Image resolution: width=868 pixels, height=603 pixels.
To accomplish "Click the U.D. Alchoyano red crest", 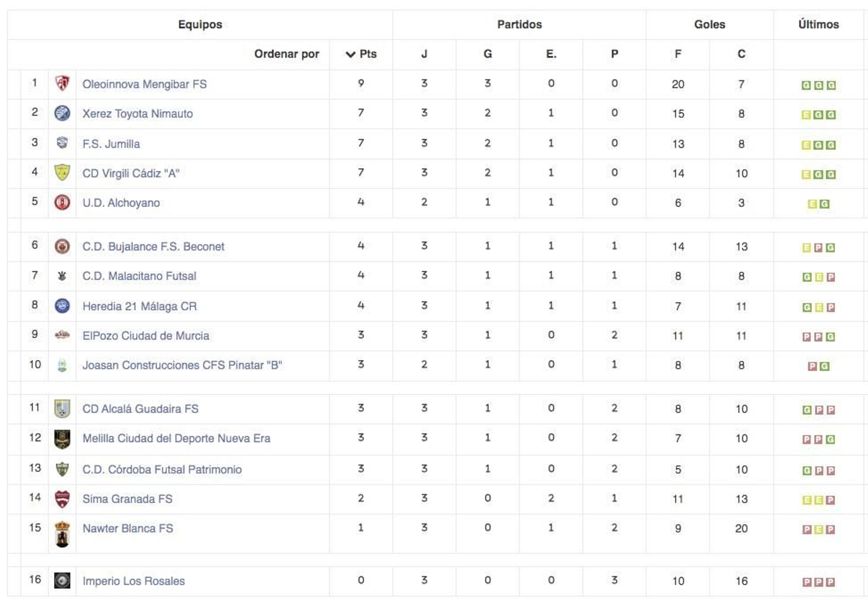I will [62, 203].
